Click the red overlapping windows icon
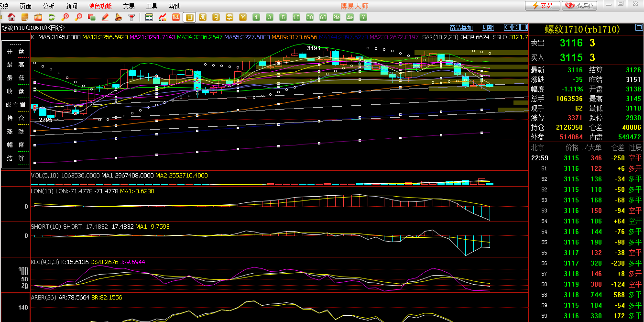This screenshot has width=644, height=322. (x=92, y=17)
